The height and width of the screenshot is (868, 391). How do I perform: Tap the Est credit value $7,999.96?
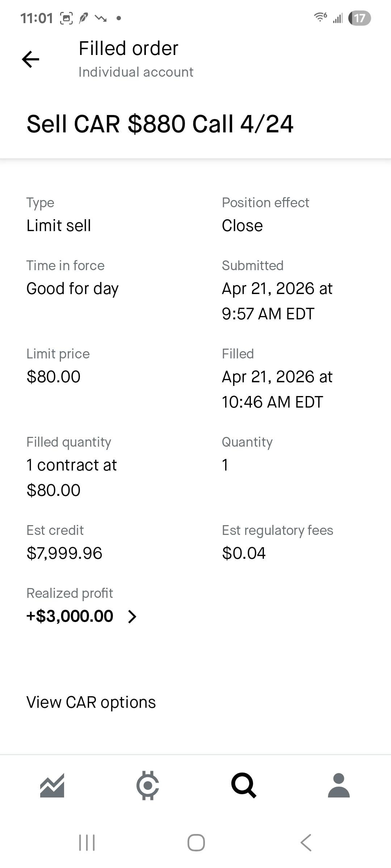(x=64, y=553)
